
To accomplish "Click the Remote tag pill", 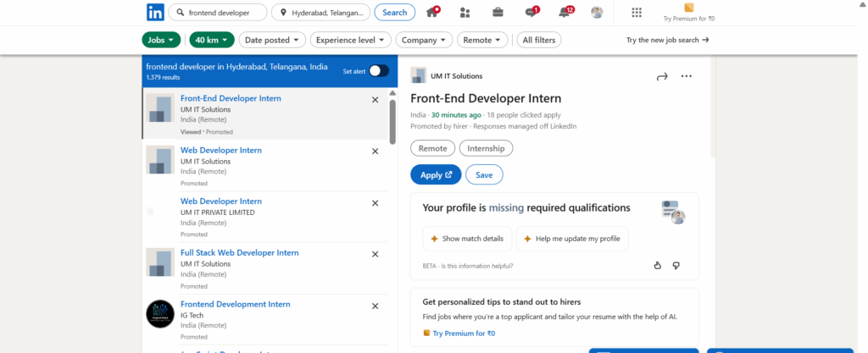I will point(432,148).
